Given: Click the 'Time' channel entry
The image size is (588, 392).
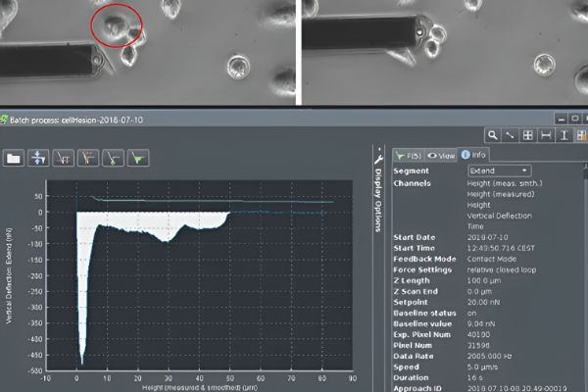Looking at the screenshot, I should pyautogui.click(x=475, y=226).
